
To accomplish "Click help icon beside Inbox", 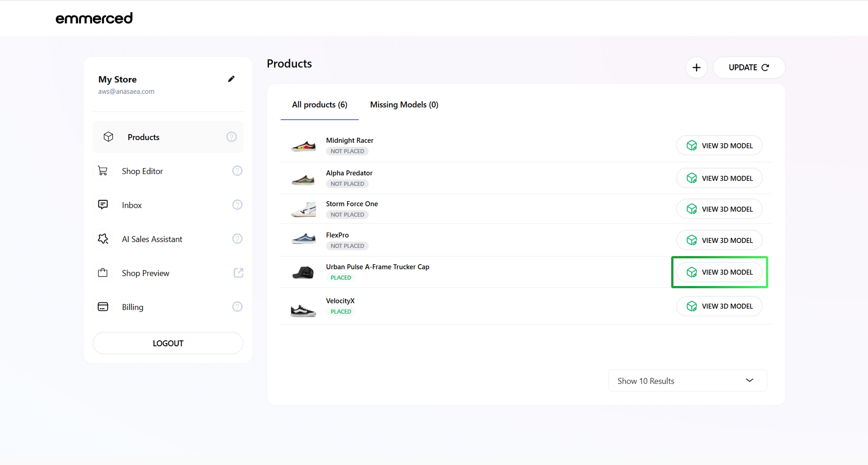I will click(x=237, y=205).
